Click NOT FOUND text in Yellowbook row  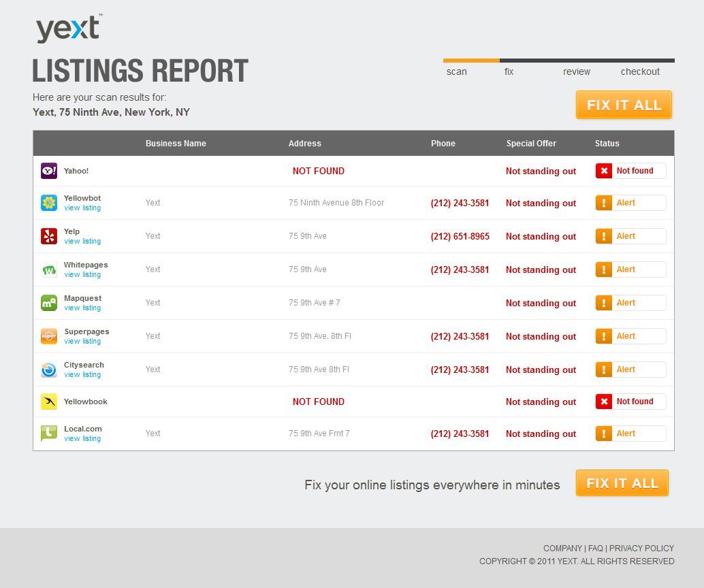click(x=319, y=402)
